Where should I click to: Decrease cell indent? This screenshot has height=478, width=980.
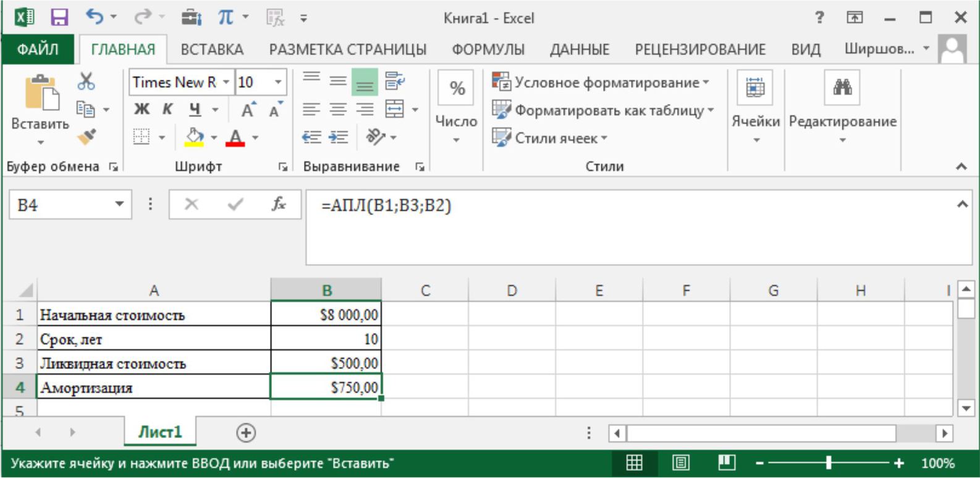[x=311, y=137]
